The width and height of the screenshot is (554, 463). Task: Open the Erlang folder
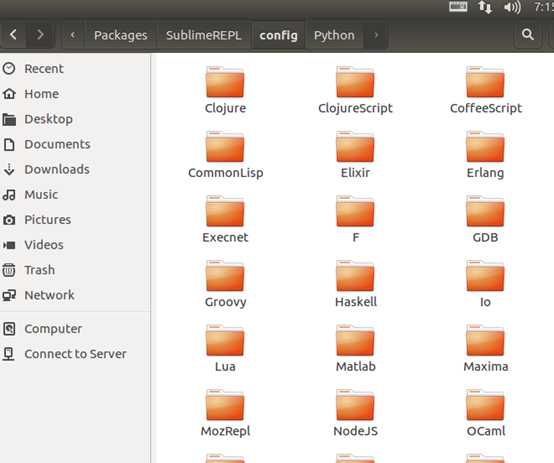(x=485, y=155)
